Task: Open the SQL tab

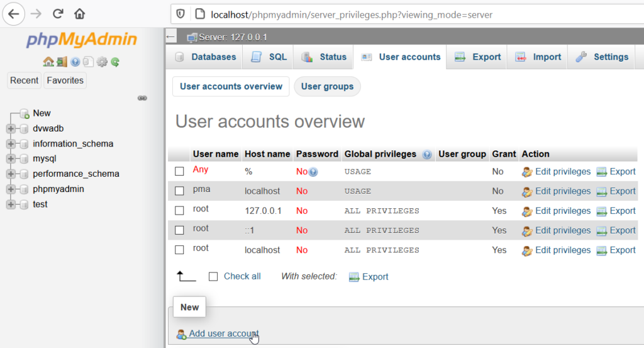Action: click(x=269, y=57)
